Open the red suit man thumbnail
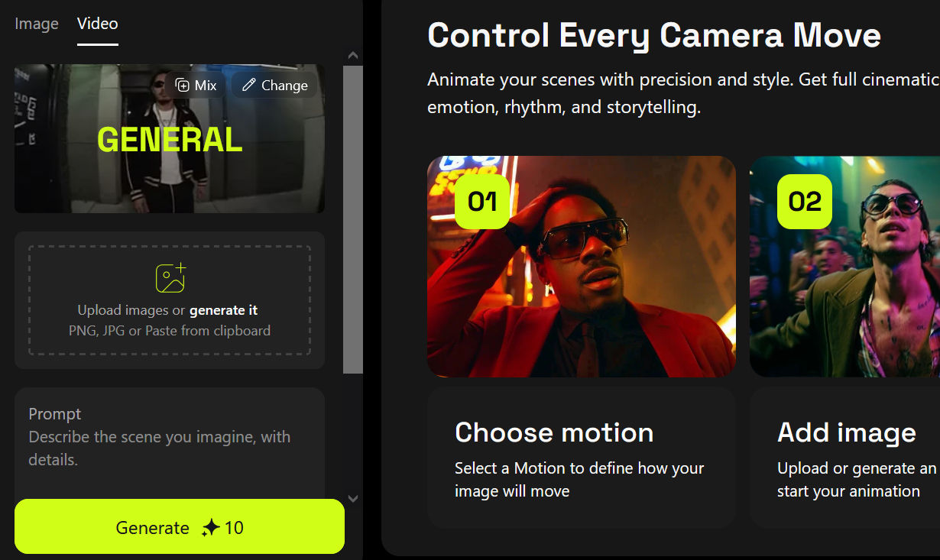 (582, 267)
